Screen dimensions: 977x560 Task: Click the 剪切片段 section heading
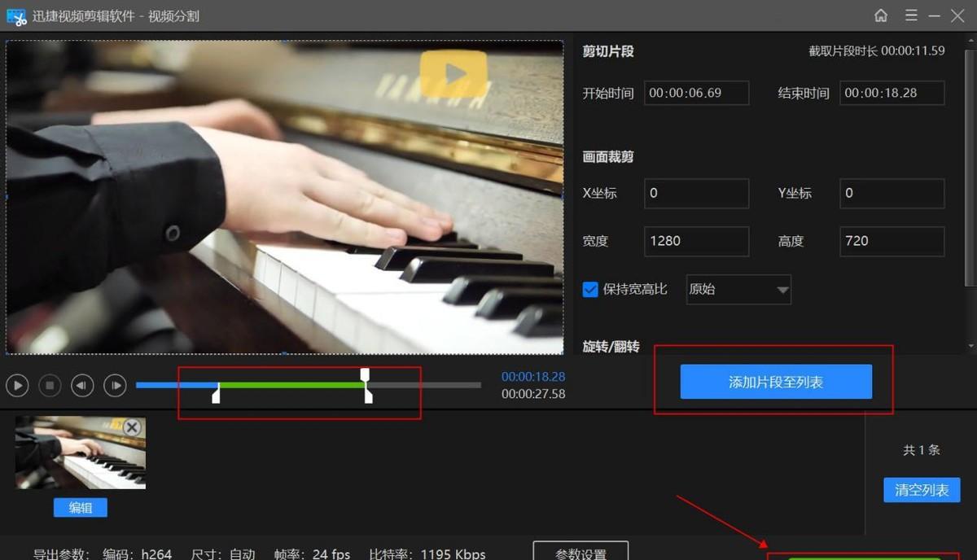click(x=608, y=50)
